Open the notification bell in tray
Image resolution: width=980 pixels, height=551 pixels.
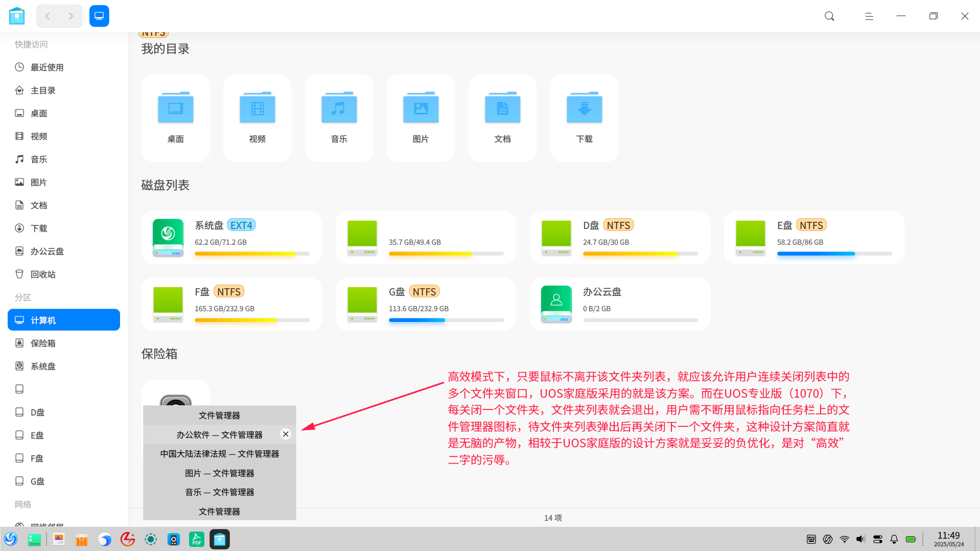click(894, 539)
